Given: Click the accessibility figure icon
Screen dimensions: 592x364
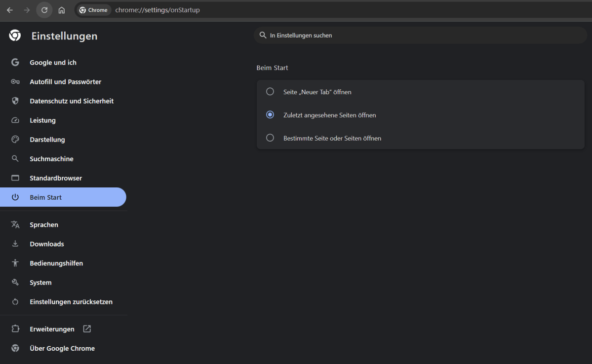Looking at the screenshot, I should (15, 263).
